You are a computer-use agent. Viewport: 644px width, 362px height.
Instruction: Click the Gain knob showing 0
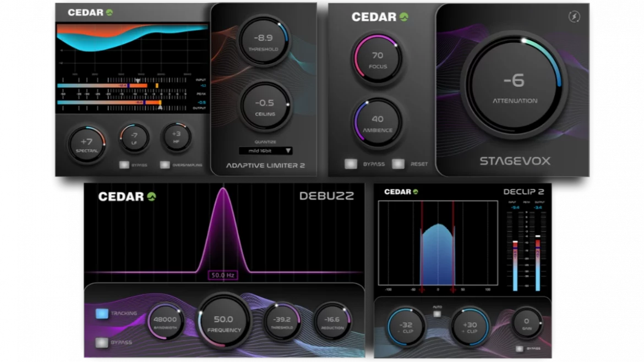[527, 323]
